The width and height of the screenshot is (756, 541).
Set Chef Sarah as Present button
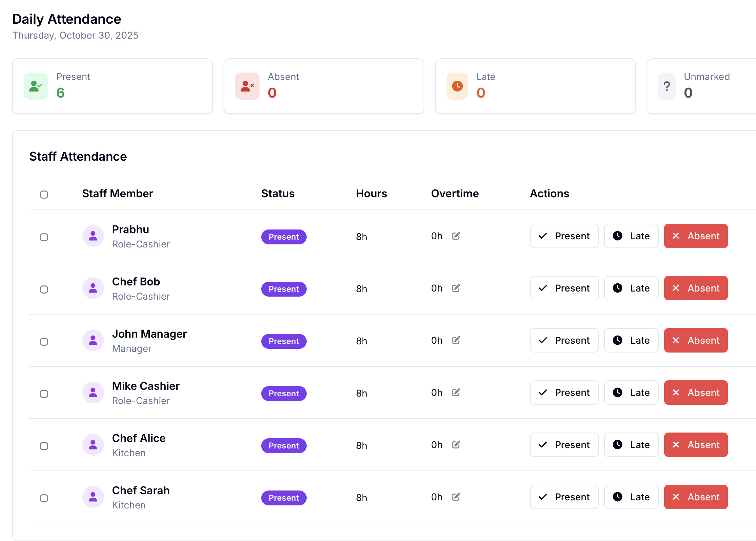[564, 497]
